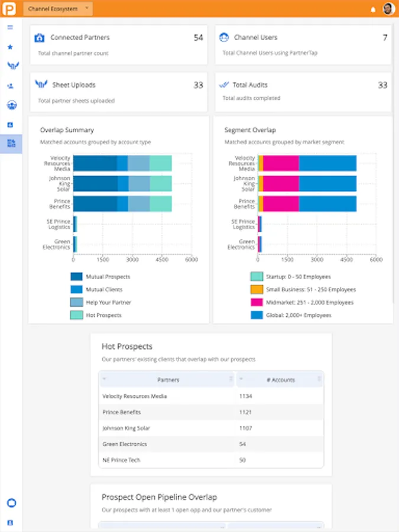Image resolution: width=399 pixels, height=532 pixels.
Task: Open the Channel Ecosystem dropdown
Action: click(58, 9)
